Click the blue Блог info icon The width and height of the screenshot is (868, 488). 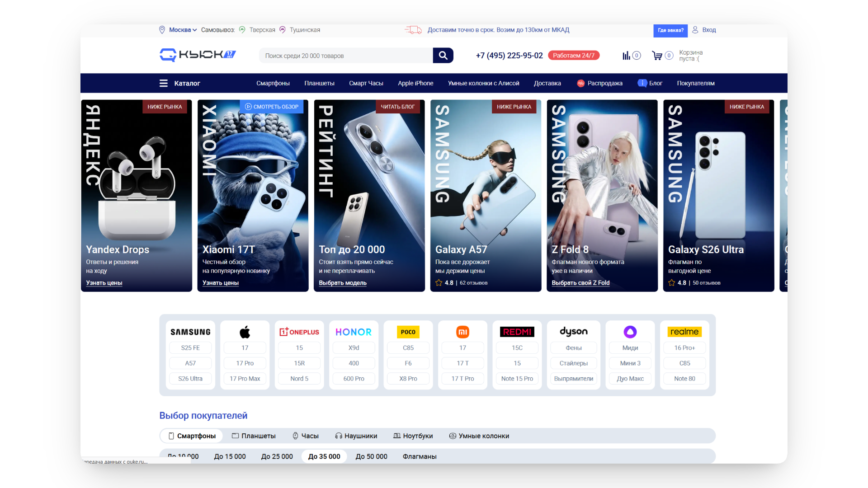(x=642, y=83)
